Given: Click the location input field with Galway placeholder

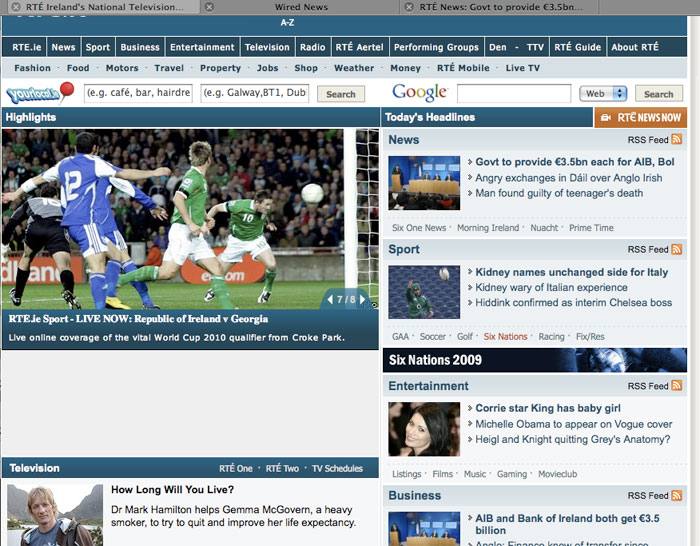Looking at the screenshot, I should (x=254, y=93).
